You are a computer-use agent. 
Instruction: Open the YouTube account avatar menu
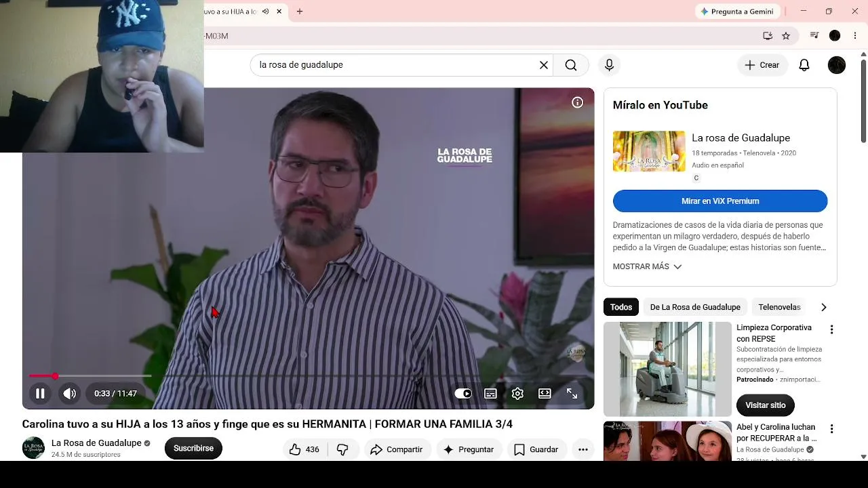pos(837,65)
